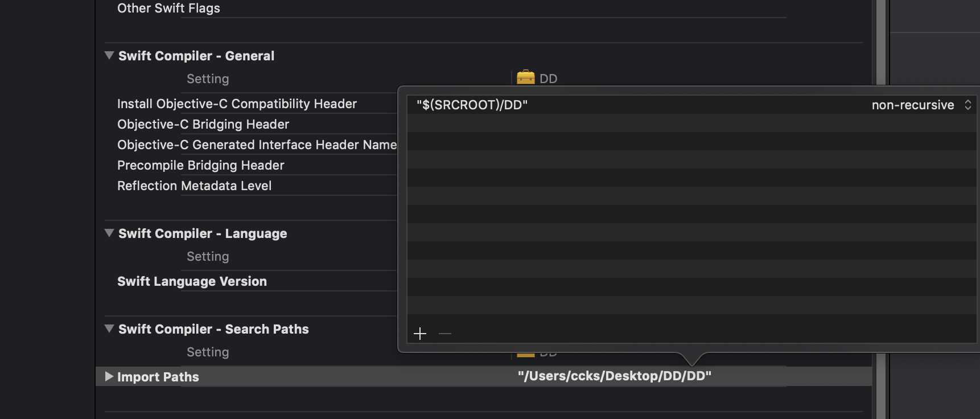
Task: Click the Import Paths value "/Users/ccks/Desktop/DD/DD"
Action: click(x=615, y=376)
